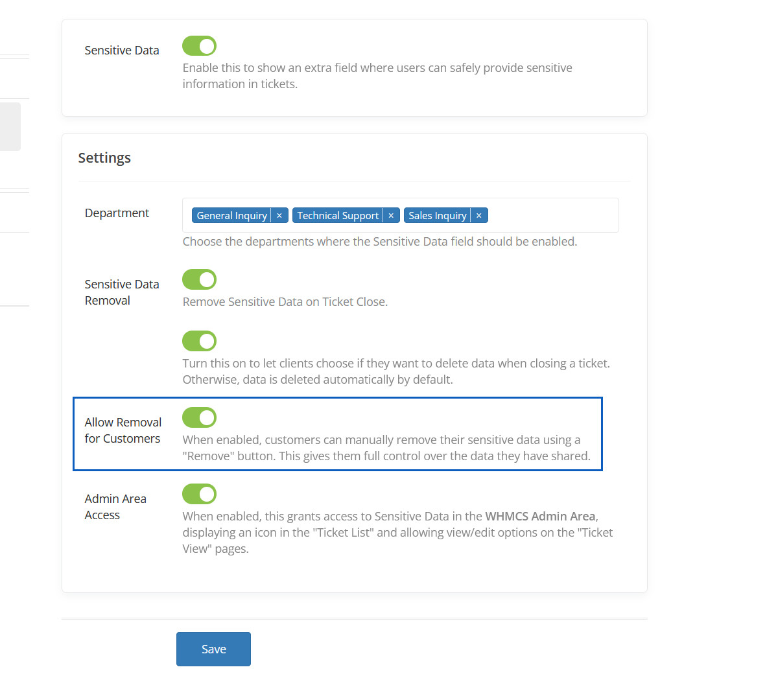Image resolution: width=778 pixels, height=700 pixels.
Task: Click the Allow Removal for Customers label
Action: coord(123,430)
